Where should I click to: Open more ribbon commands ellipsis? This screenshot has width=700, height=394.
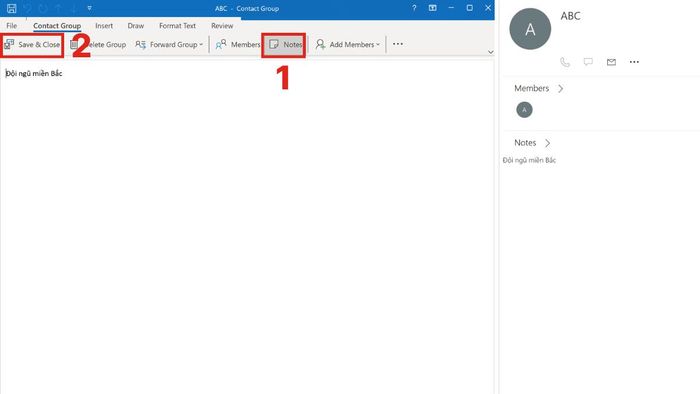point(398,44)
